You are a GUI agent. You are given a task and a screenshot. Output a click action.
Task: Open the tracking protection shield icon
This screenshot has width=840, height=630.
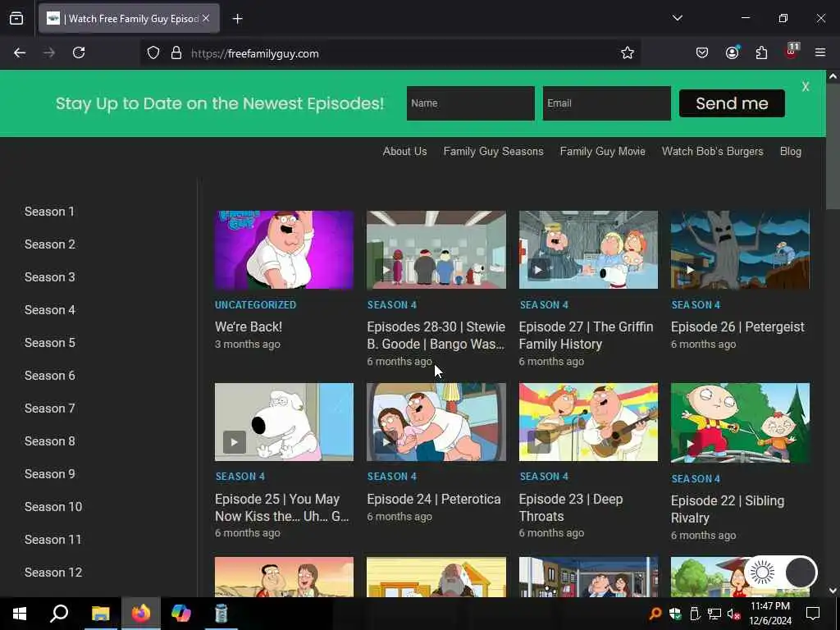pos(153,53)
